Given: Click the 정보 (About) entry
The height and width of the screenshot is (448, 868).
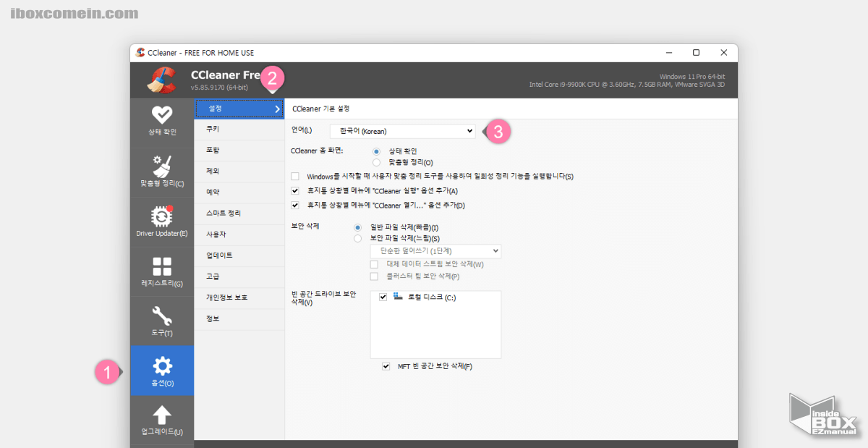Looking at the screenshot, I should (239, 318).
